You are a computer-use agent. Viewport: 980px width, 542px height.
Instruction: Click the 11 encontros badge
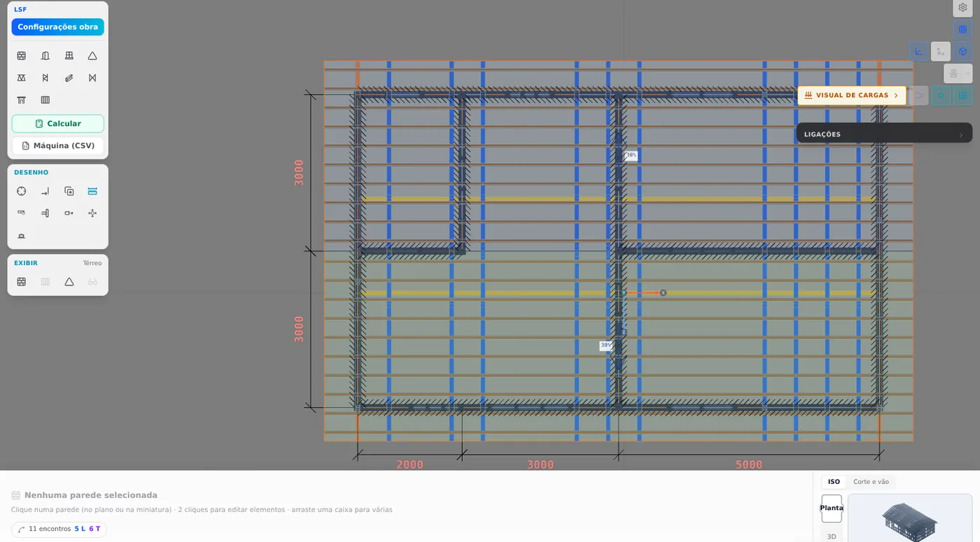pyautogui.click(x=59, y=529)
